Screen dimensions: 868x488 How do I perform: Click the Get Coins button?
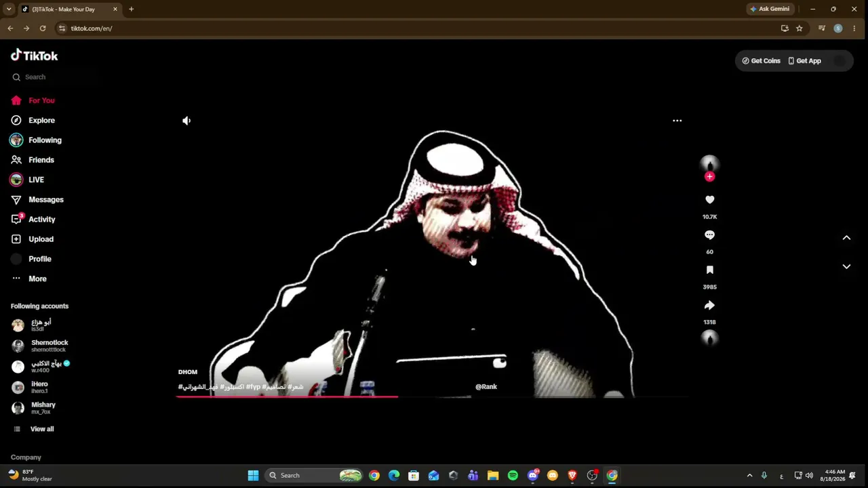[761, 61]
